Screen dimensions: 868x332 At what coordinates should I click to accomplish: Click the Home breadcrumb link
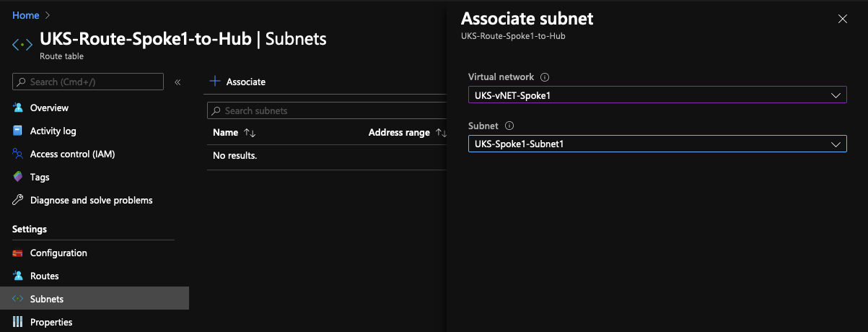point(26,14)
